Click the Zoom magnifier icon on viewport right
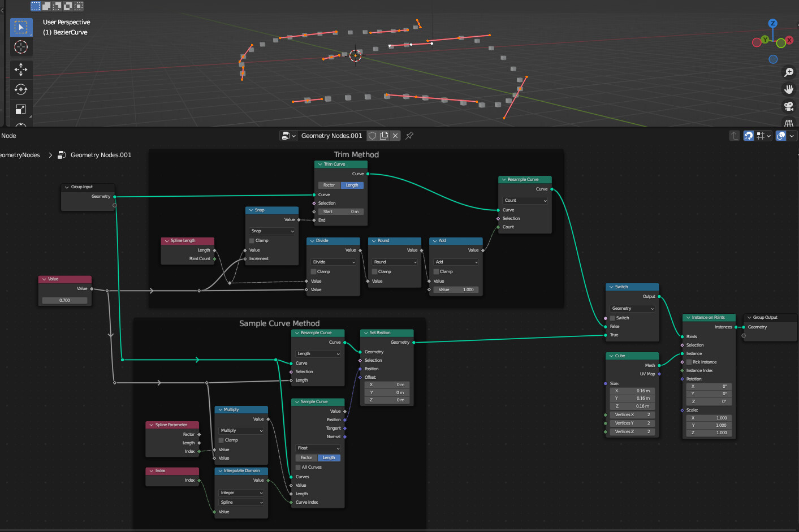 click(789, 72)
